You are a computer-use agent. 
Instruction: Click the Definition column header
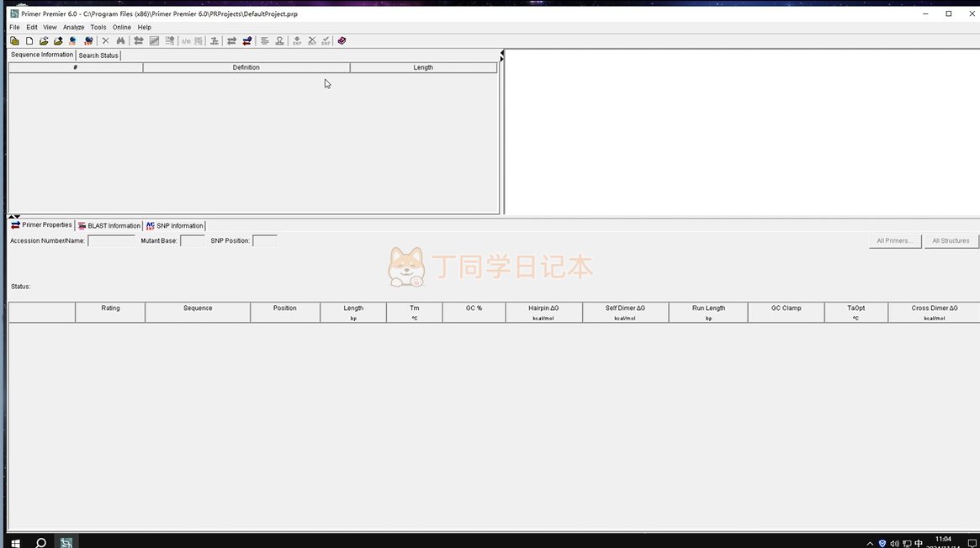[246, 67]
